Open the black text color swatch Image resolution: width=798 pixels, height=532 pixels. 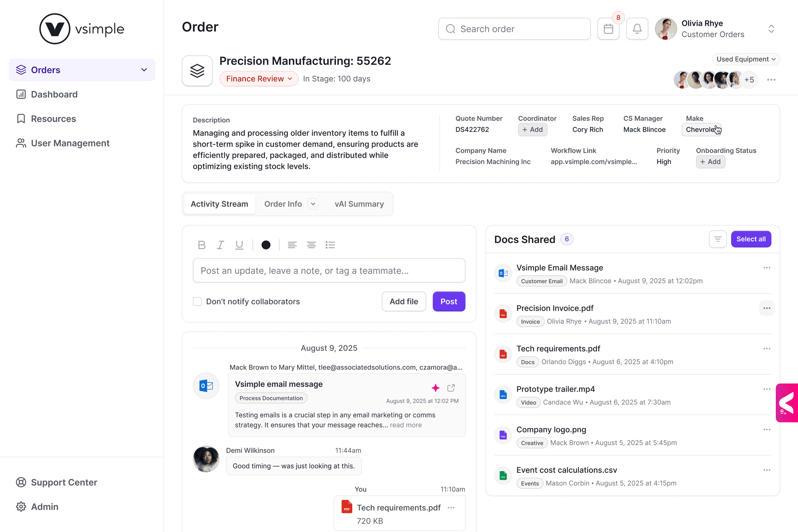266,245
